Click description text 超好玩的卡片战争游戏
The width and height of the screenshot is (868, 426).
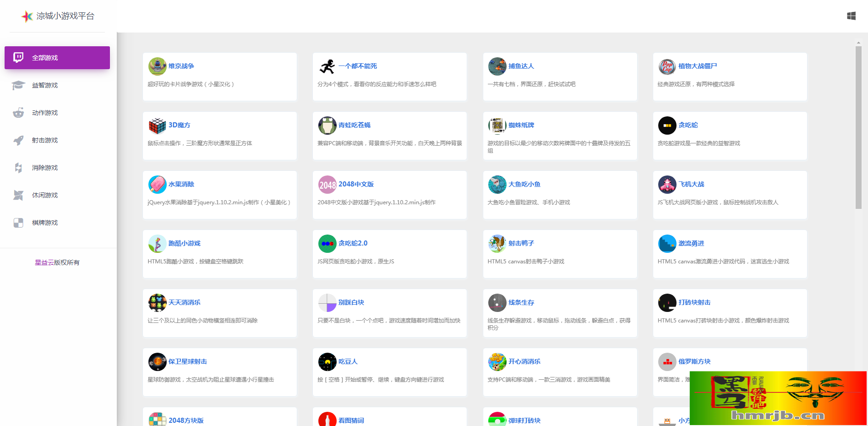point(191,84)
